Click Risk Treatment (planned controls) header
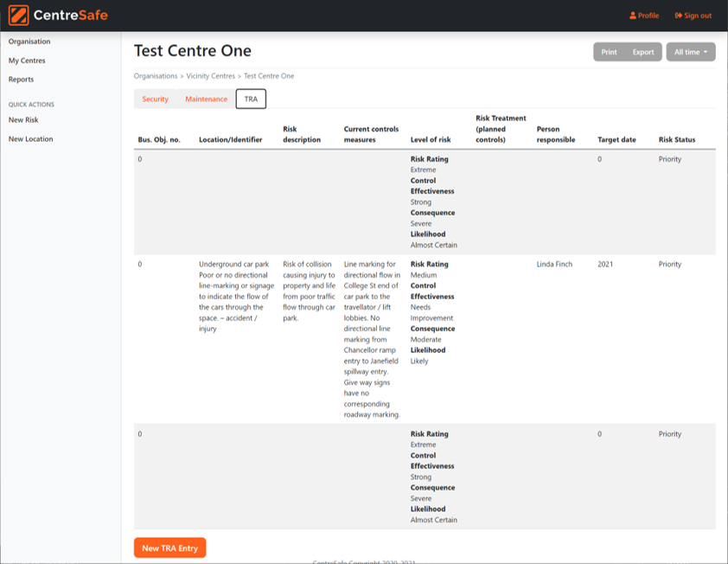728x564 pixels. [x=501, y=129]
